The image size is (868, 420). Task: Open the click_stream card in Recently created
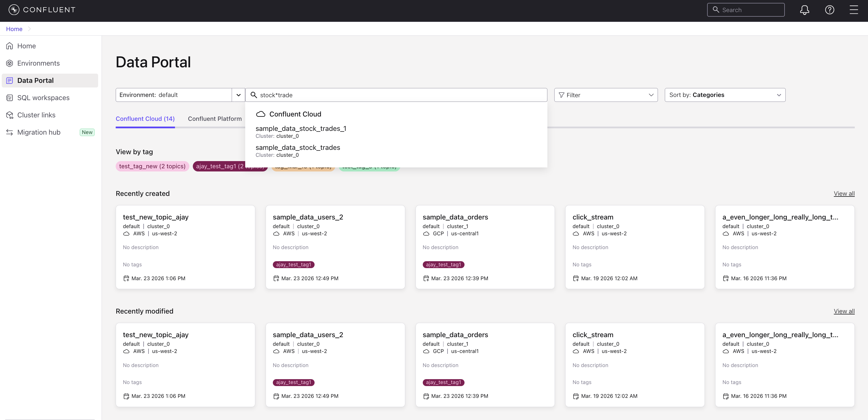[x=635, y=247]
